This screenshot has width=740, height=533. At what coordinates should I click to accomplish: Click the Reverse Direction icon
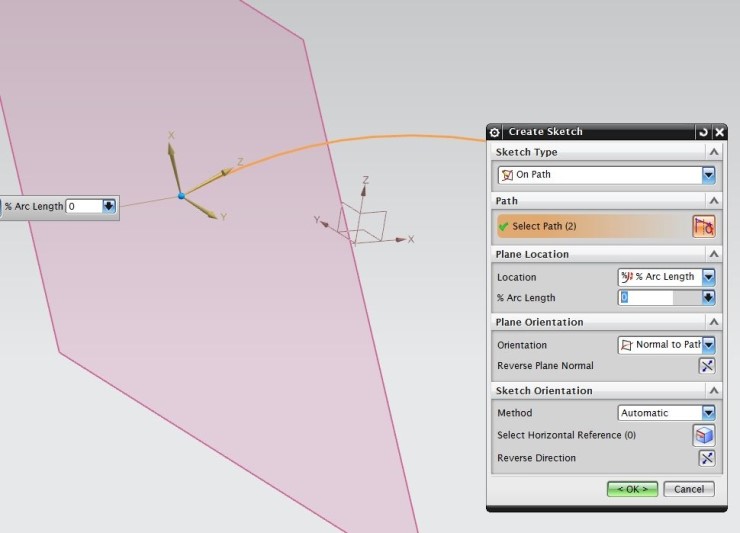707,458
